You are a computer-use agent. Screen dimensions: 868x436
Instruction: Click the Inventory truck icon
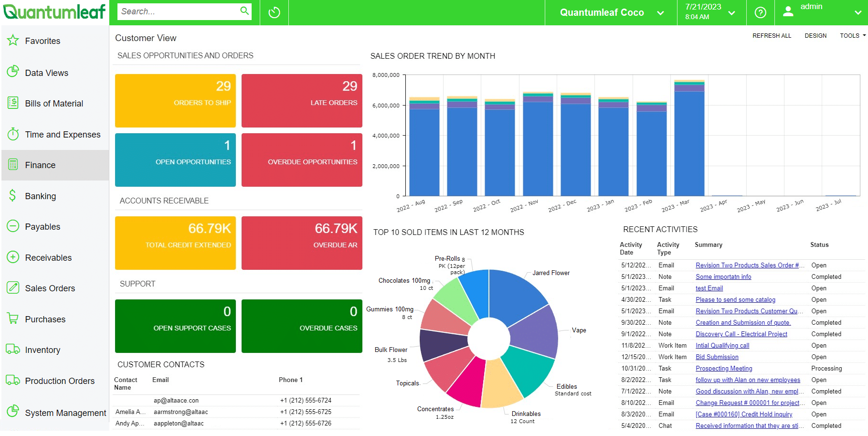(x=13, y=350)
